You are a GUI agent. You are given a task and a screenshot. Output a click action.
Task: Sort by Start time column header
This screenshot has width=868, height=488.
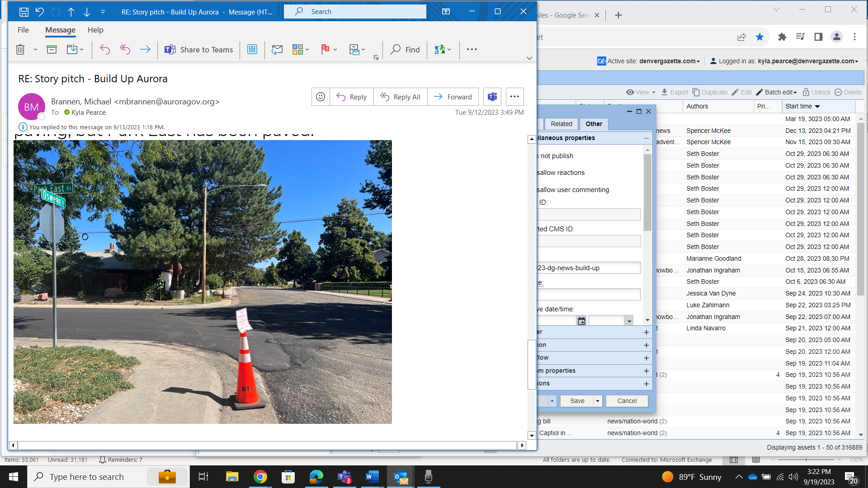coord(818,106)
